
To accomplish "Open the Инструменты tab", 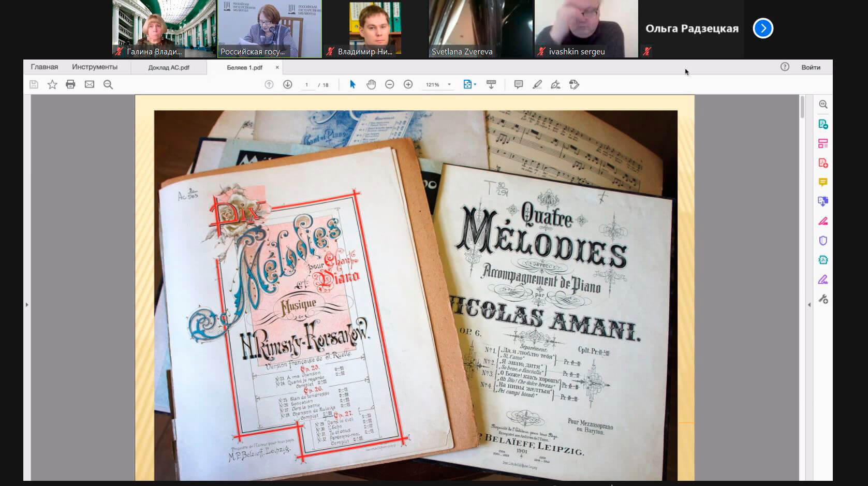I will point(95,67).
